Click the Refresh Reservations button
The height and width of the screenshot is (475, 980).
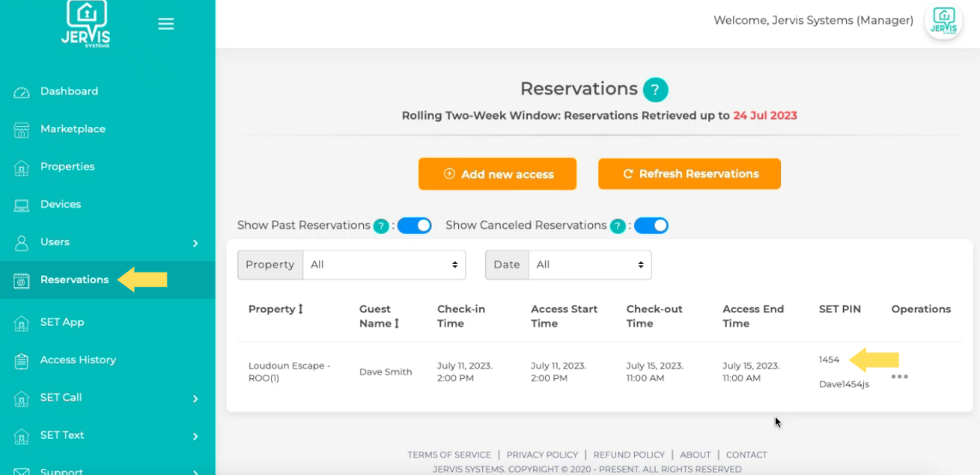tap(689, 174)
